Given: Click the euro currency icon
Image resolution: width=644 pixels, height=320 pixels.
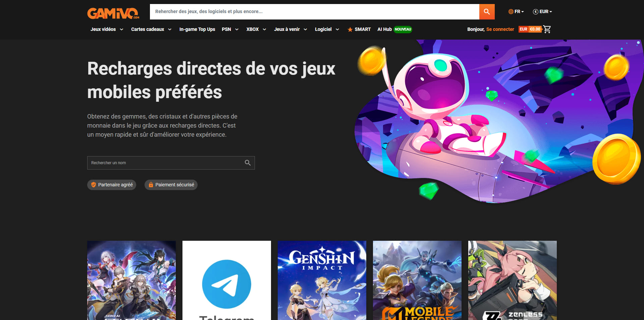Looking at the screenshot, I should (536, 12).
